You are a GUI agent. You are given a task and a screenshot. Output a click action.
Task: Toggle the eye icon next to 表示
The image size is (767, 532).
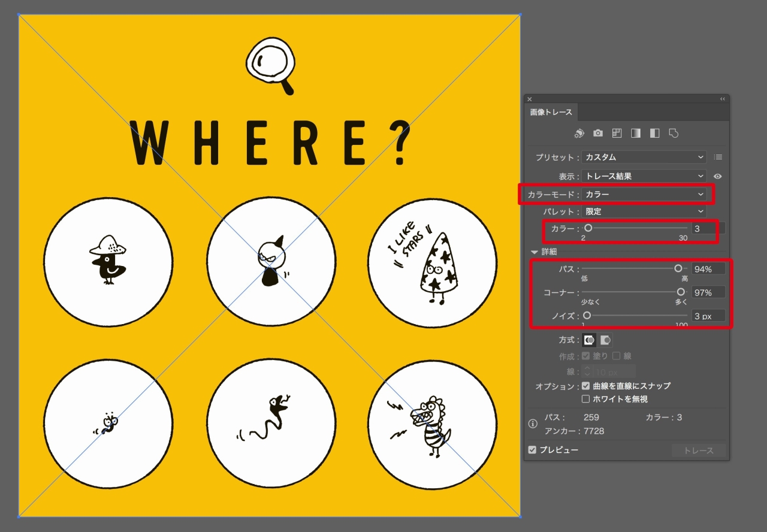(718, 176)
